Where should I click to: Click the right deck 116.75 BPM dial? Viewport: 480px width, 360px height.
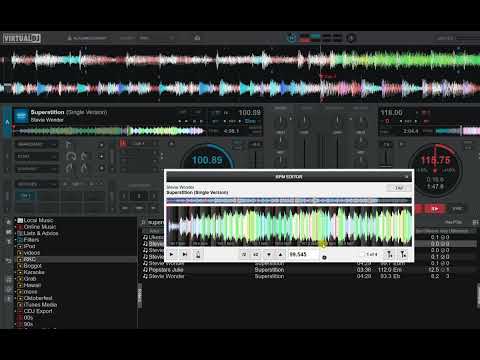pyautogui.click(x=435, y=171)
